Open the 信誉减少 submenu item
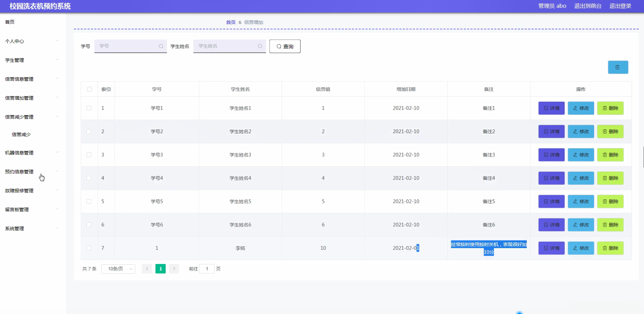Viewport: 644px width, 314px height. [x=21, y=135]
